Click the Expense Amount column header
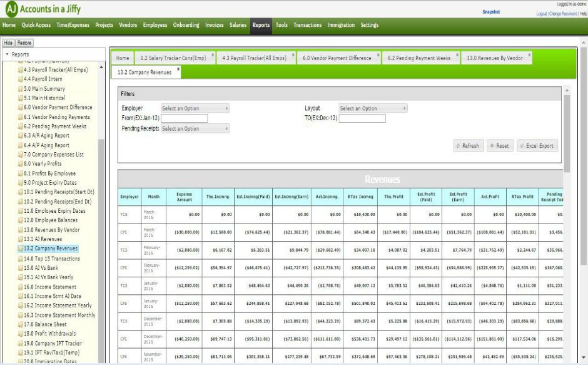The image size is (588, 365). coord(184,197)
